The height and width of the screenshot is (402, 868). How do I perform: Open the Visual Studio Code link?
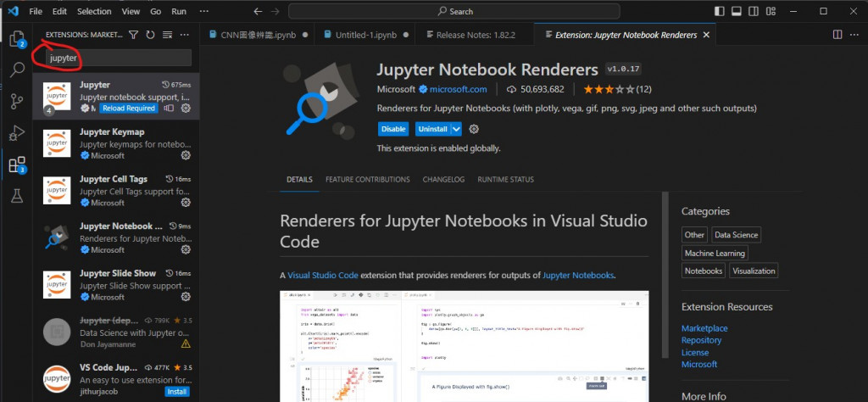[x=323, y=275]
